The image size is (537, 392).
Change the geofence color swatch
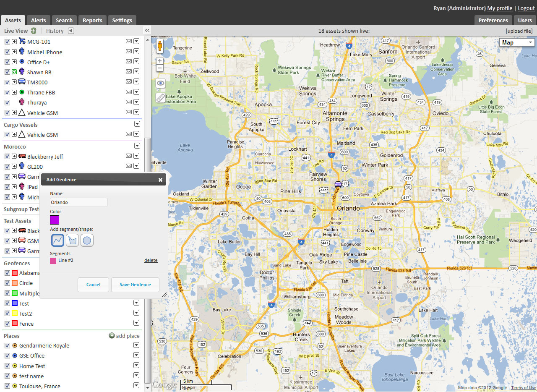pyautogui.click(x=54, y=220)
